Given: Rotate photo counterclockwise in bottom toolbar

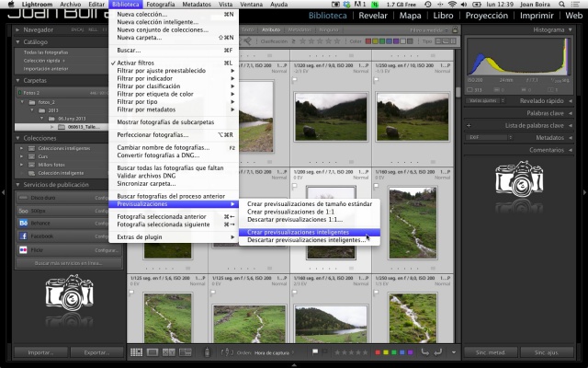Looking at the screenshot, I should tap(424, 352).
